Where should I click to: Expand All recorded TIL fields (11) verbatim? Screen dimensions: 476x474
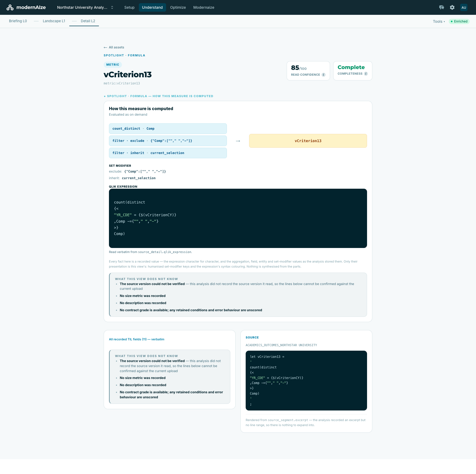point(136,339)
